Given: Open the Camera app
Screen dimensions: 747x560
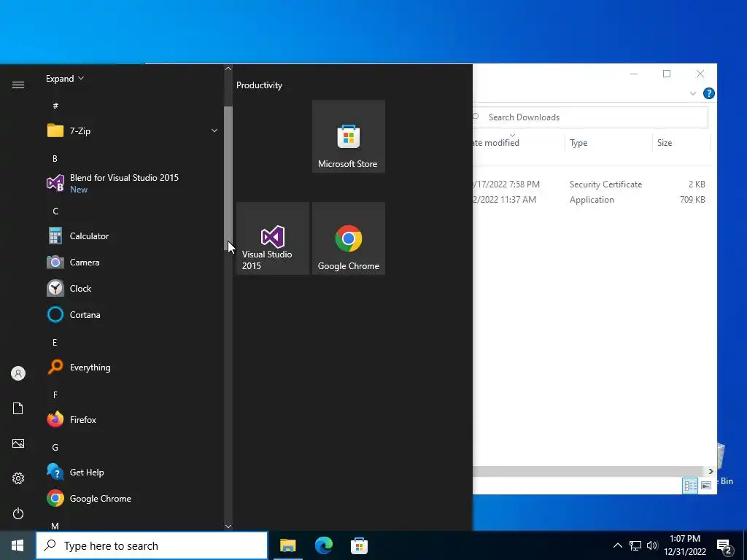Looking at the screenshot, I should [133, 262].
